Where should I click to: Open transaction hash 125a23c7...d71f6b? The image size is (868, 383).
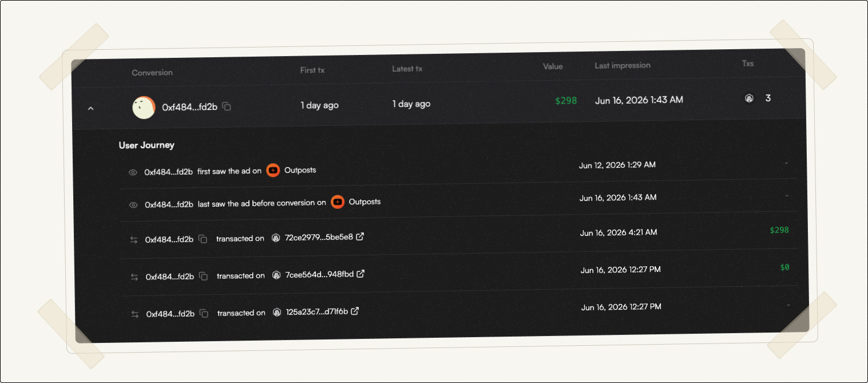pos(317,311)
